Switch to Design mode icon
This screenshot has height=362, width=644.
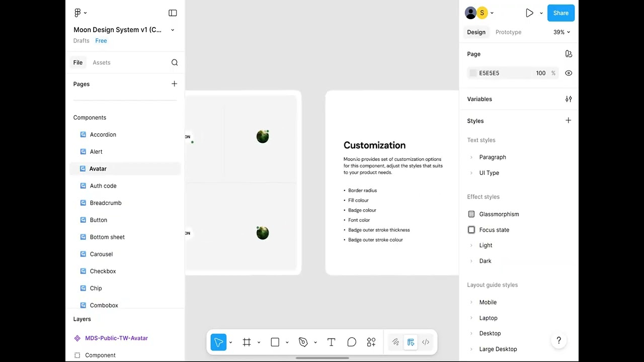[411, 342]
